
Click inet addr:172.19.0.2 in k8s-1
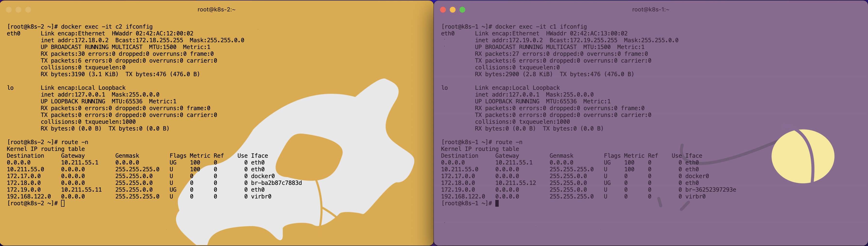(509, 40)
